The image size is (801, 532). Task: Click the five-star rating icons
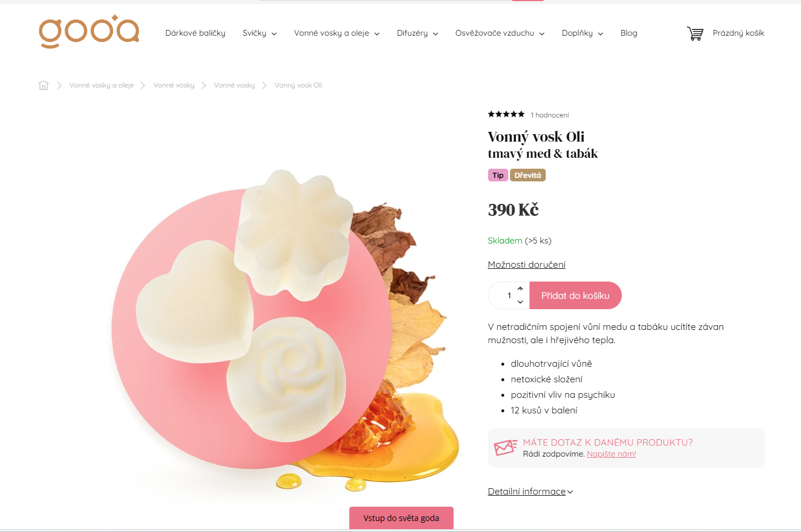(506, 115)
